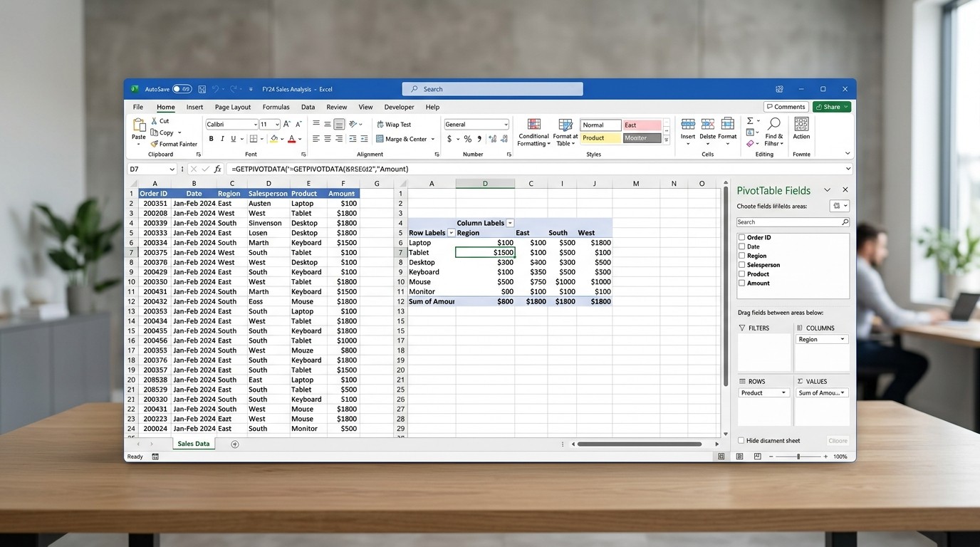Click the PivotTable Fields search box
This screenshot has height=547, width=980.
coord(793,222)
